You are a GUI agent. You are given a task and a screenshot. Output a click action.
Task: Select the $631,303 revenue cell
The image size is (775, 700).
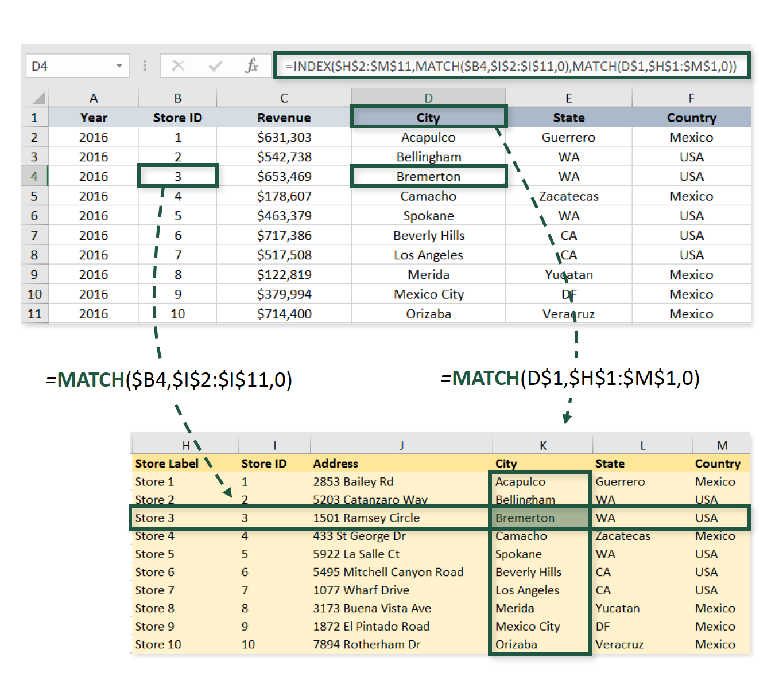[x=284, y=137]
